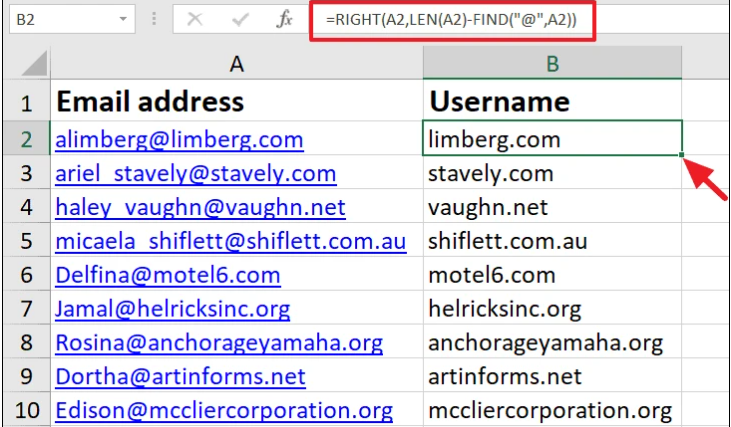Select row 9 header
Viewport: 731px width, 427px height.
tap(27, 376)
